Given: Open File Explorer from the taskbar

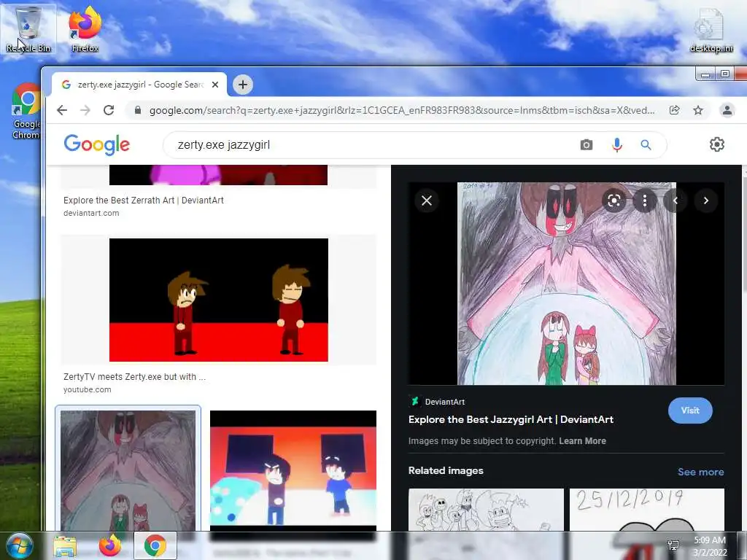Looking at the screenshot, I should click(65, 546).
